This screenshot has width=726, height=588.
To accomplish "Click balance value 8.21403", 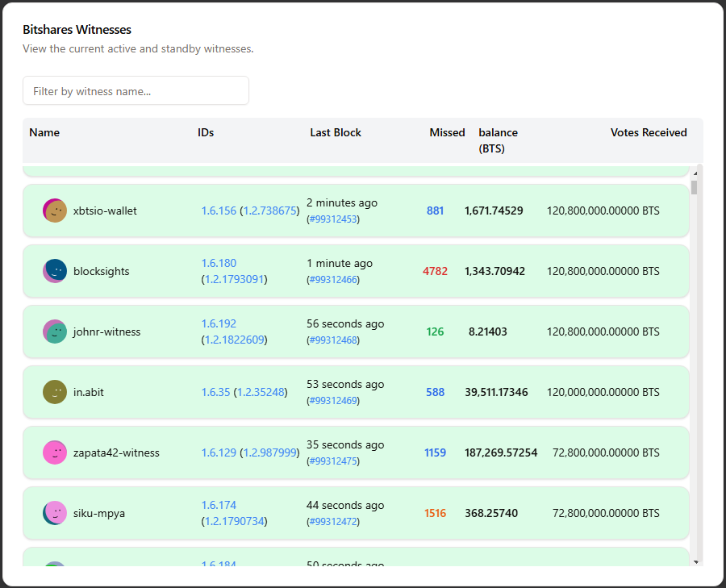I will click(x=487, y=332).
